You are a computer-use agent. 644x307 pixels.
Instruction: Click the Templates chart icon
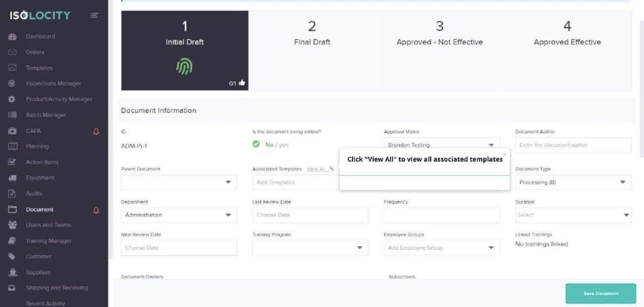coord(12,68)
